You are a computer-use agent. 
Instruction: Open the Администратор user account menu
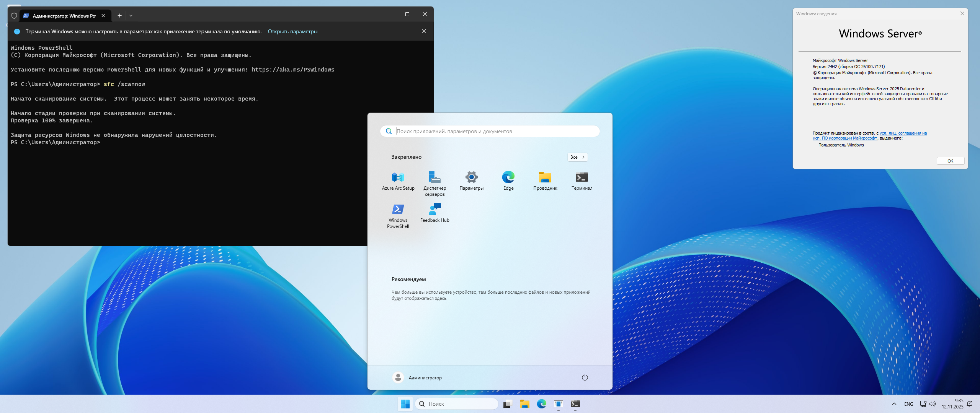click(417, 377)
